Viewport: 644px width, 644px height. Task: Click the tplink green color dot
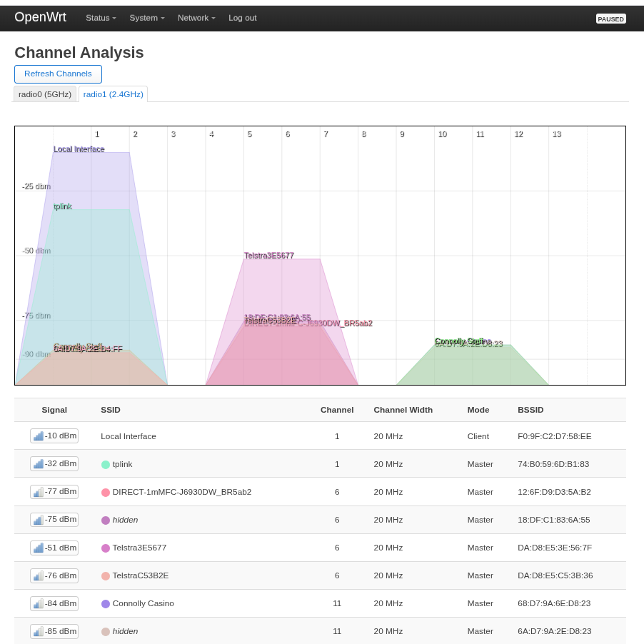[106, 464]
